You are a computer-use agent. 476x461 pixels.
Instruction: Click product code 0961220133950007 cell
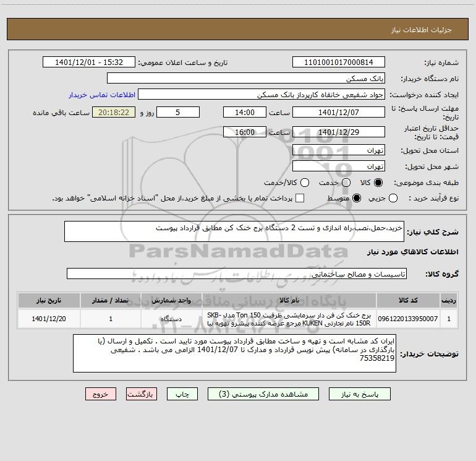408,319
